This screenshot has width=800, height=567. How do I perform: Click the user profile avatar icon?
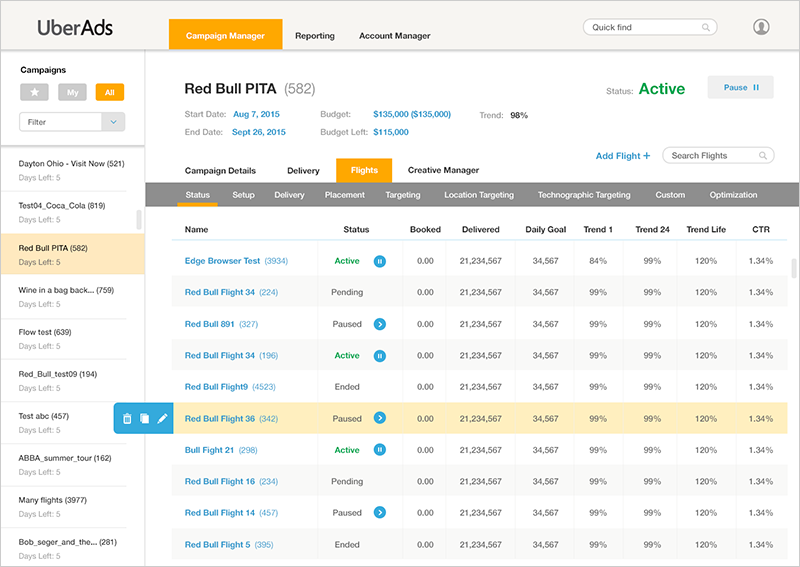click(761, 27)
